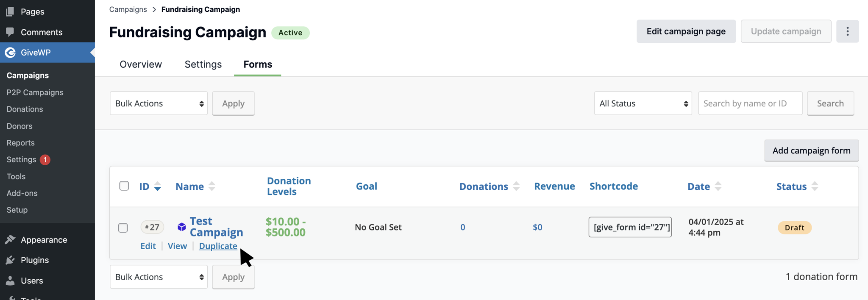This screenshot has height=300, width=868.
Task: Click the Edit campaign page button
Action: pos(686,31)
